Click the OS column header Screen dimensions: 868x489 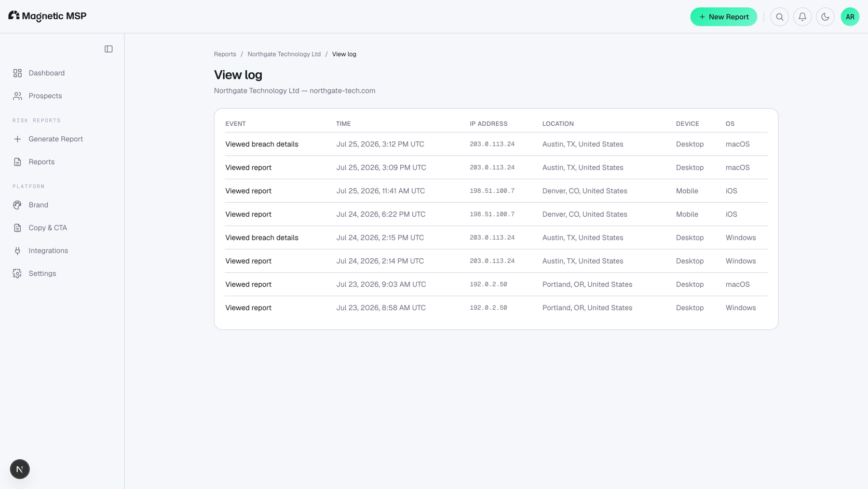click(730, 124)
